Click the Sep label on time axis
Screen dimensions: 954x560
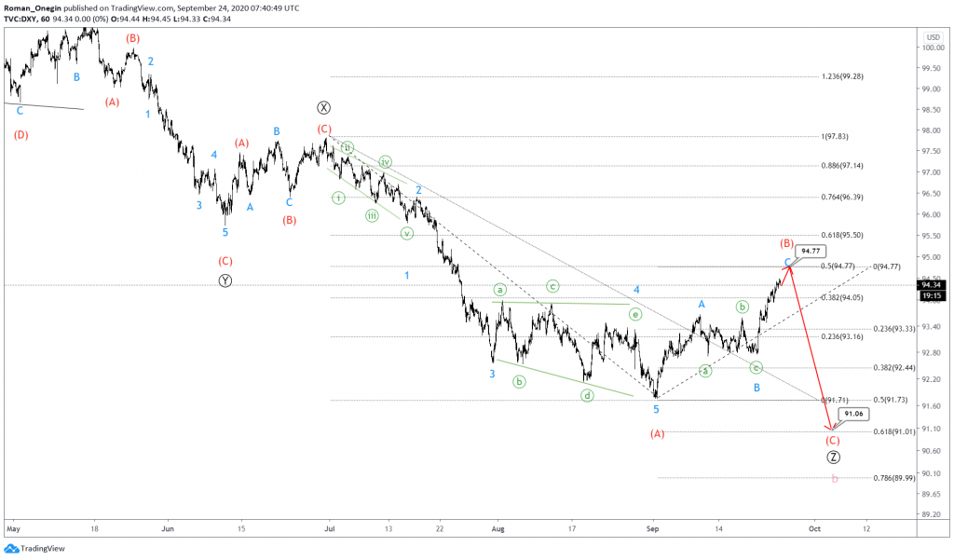coord(652,529)
